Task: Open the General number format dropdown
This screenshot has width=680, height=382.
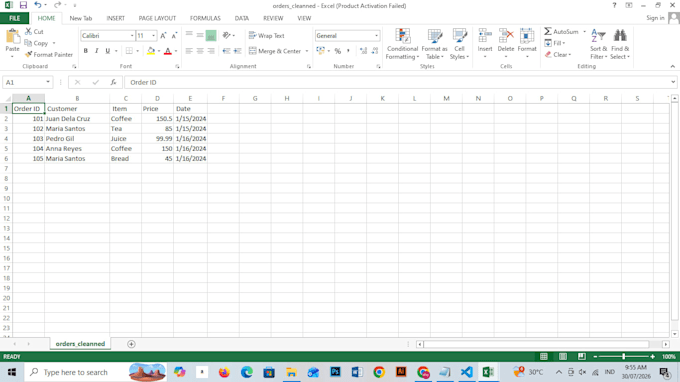Action: click(x=376, y=36)
